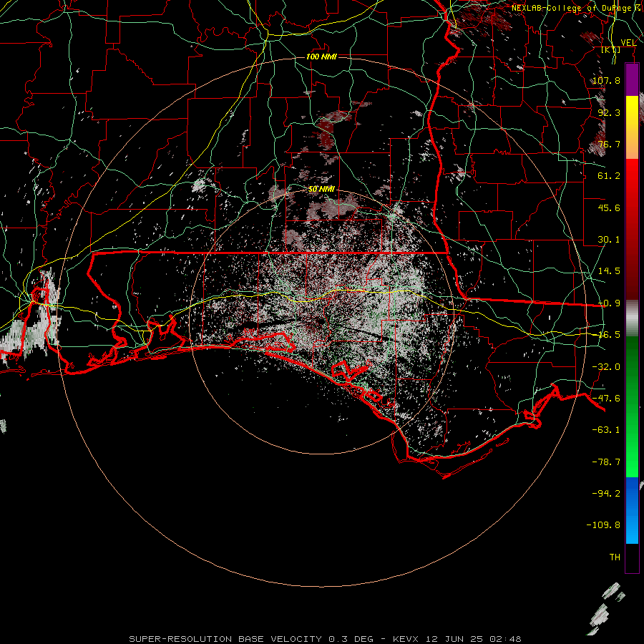Click the [KT] units label
The height and width of the screenshot is (644, 644).
pyautogui.click(x=611, y=49)
